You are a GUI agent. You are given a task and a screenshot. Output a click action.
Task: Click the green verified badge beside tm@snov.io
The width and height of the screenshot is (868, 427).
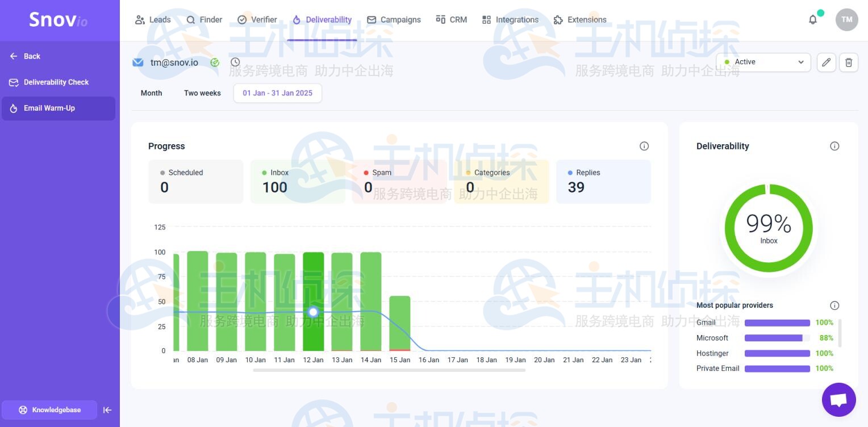(215, 62)
